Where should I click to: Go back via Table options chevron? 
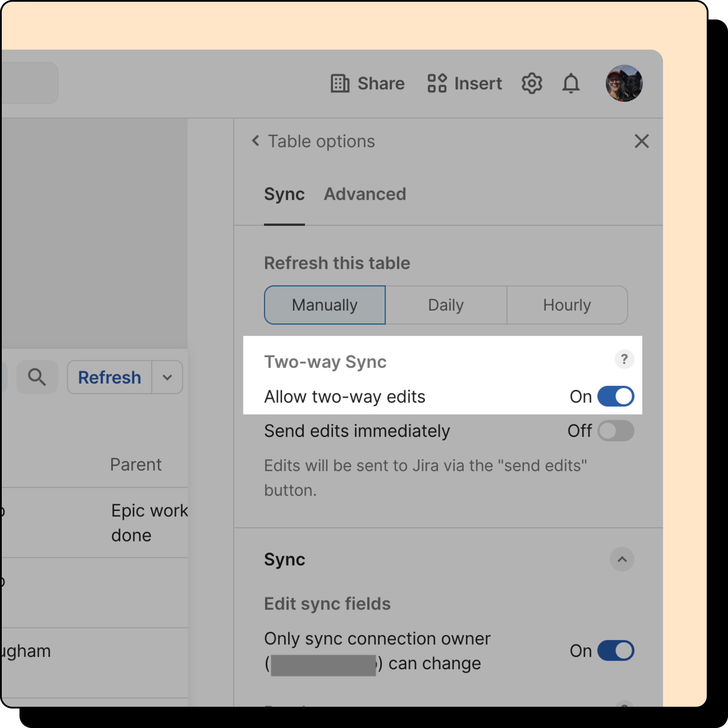coord(256,141)
